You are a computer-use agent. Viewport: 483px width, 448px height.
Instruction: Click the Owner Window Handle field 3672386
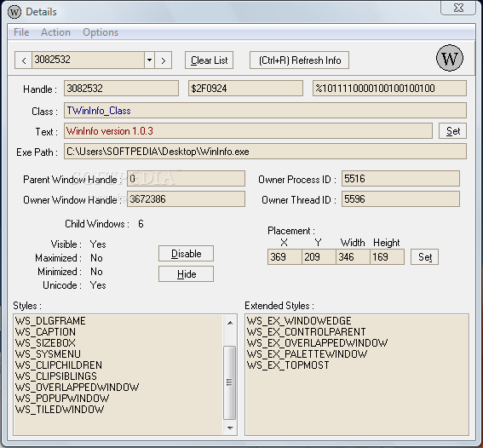[186, 199]
